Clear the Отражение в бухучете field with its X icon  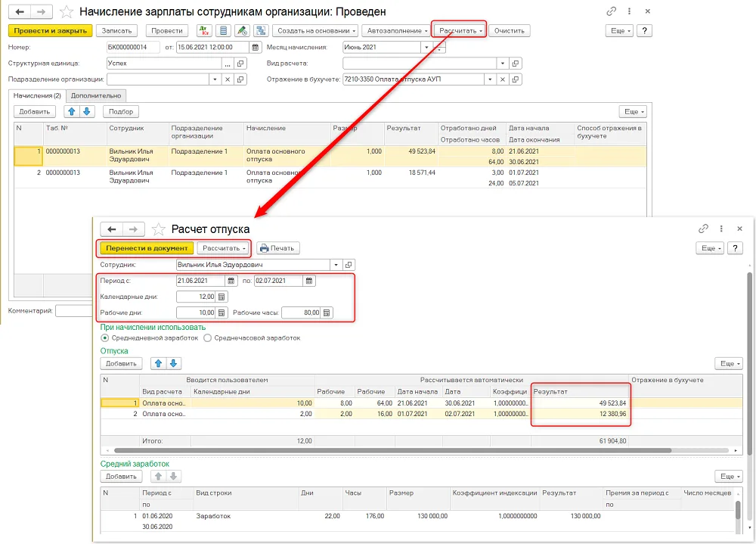point(503,79)
